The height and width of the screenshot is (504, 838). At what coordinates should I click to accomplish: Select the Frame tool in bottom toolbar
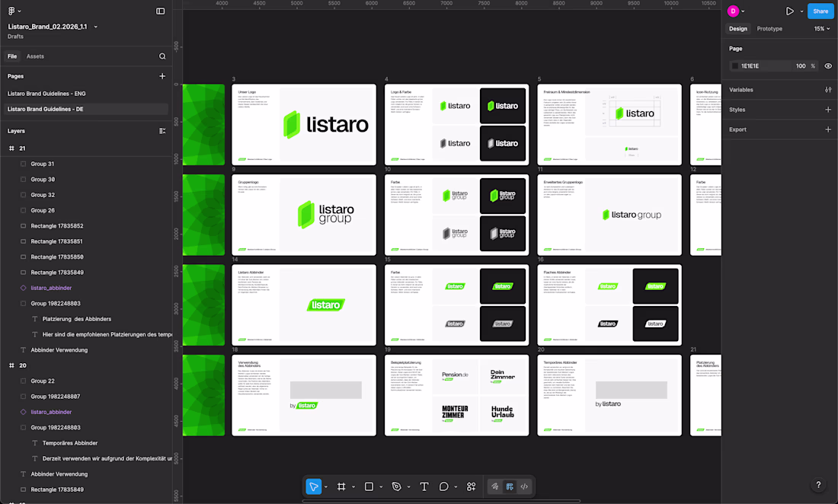pos(341,486)
